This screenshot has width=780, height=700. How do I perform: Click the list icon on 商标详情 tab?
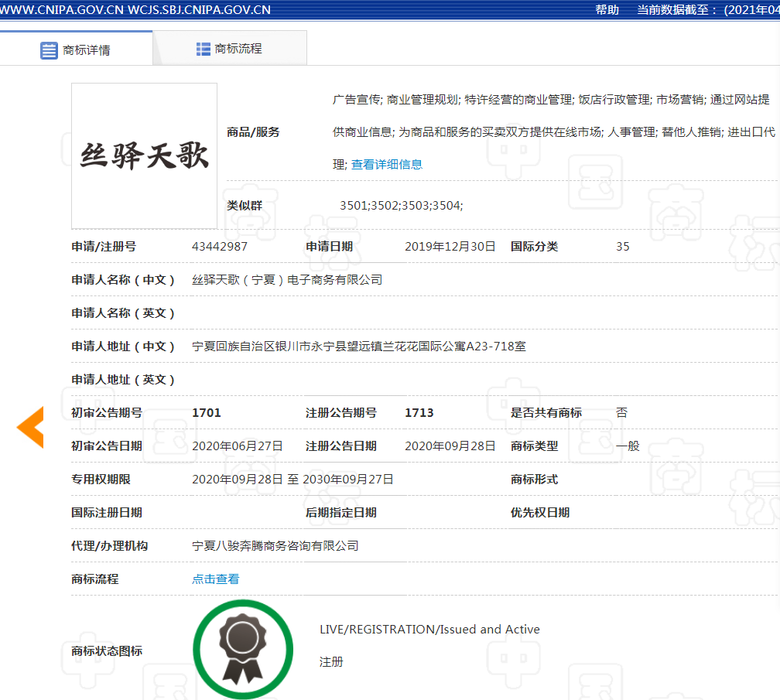[x=49, y=50]
